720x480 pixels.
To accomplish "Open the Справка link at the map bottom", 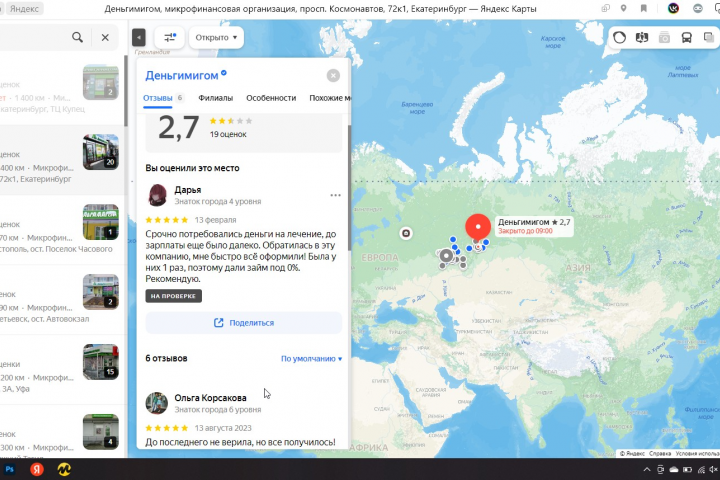I will tap(660, 453).
